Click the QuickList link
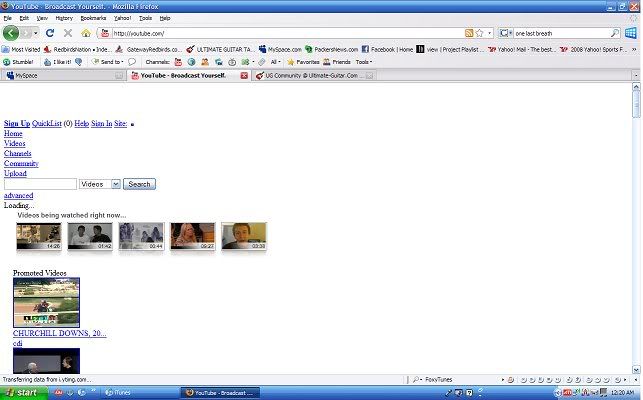The height and width of the screenshot is (400, 643). (x=47, y=123)
